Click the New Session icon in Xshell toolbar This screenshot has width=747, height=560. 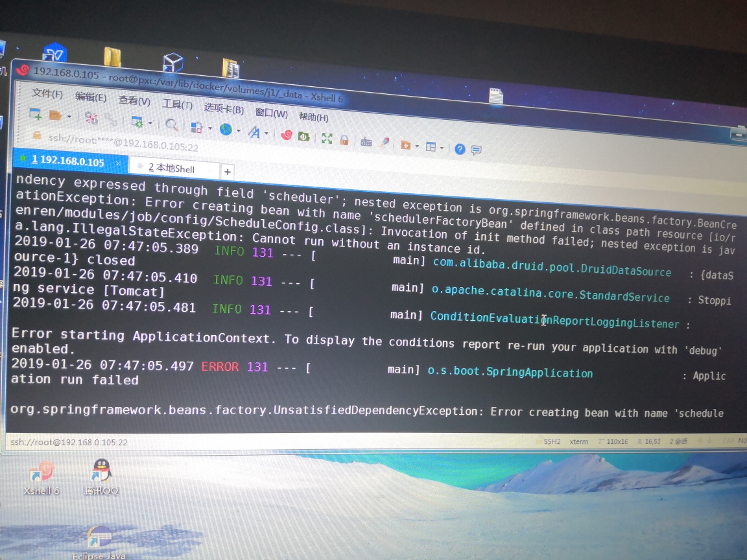pos(36,113)
